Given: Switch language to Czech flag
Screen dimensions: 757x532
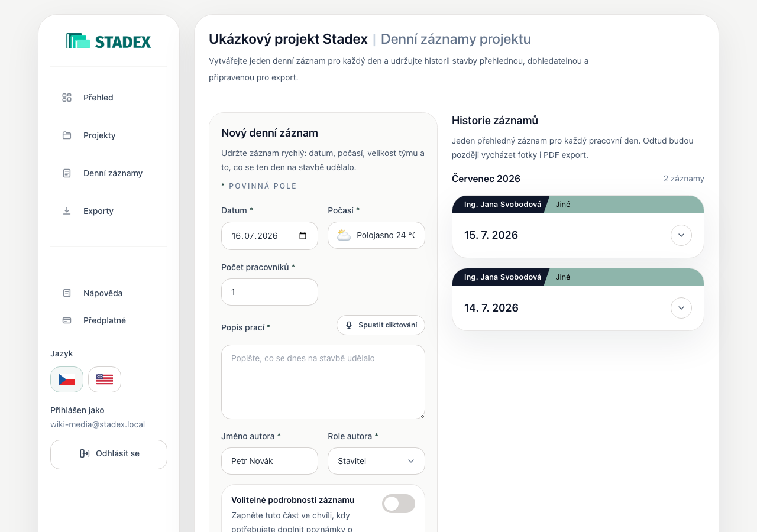Looking at the screenshot, I should point(67,379).
